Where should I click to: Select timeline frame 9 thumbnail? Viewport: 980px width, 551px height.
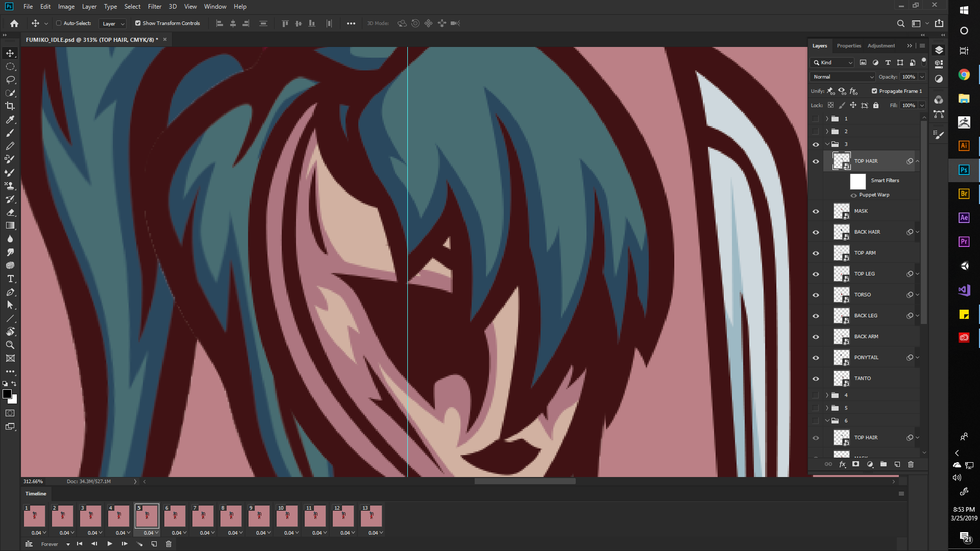coord(259,516)
